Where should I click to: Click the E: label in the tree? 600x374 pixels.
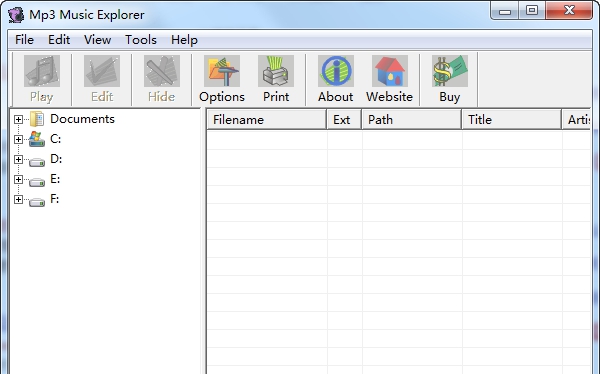(x=55, y=179)
